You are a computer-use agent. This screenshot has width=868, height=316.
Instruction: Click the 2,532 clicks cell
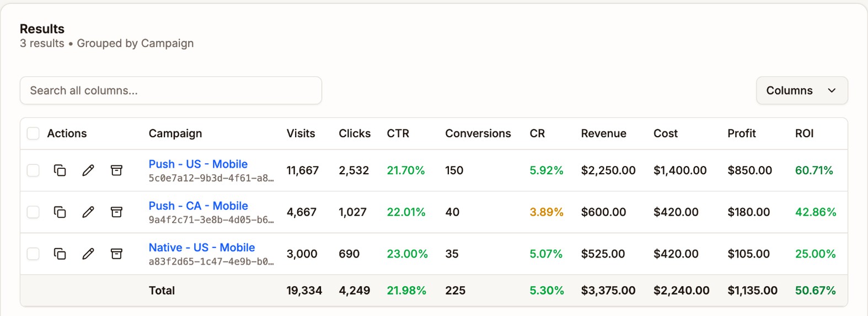pyautogui.click(x=353, y=170)
